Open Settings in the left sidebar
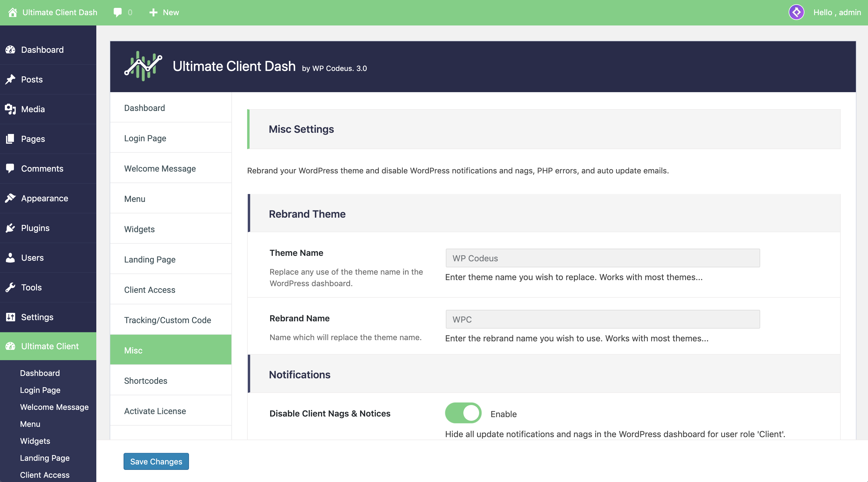Viewport: 868px width, 482px height. [37, 317]
